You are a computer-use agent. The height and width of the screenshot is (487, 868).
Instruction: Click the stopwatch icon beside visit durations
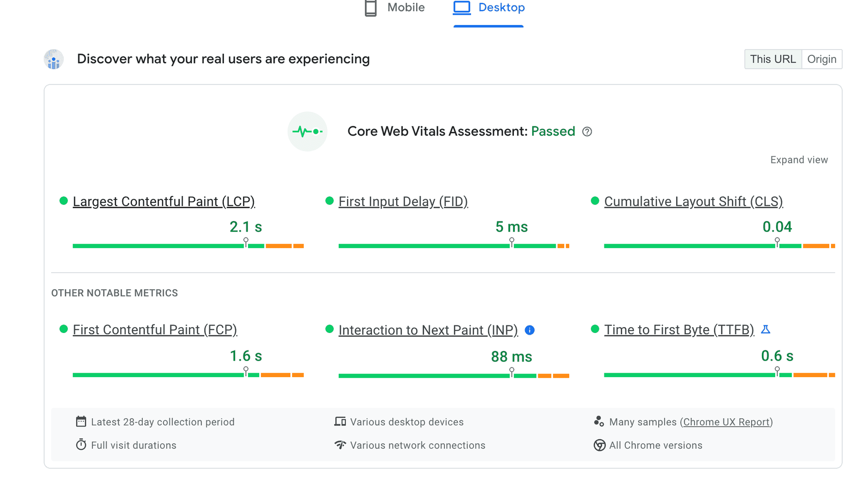click(x=81, y=445)
